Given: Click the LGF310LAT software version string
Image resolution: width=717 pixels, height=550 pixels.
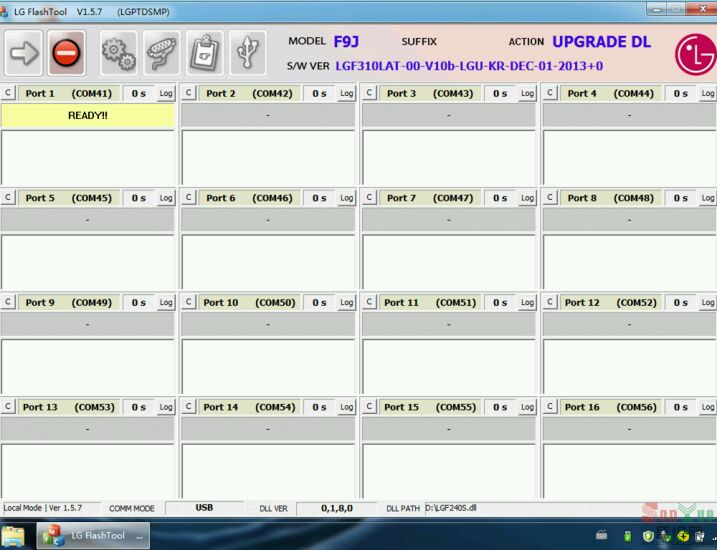Looking at the screenshot, I should (469, 66).
